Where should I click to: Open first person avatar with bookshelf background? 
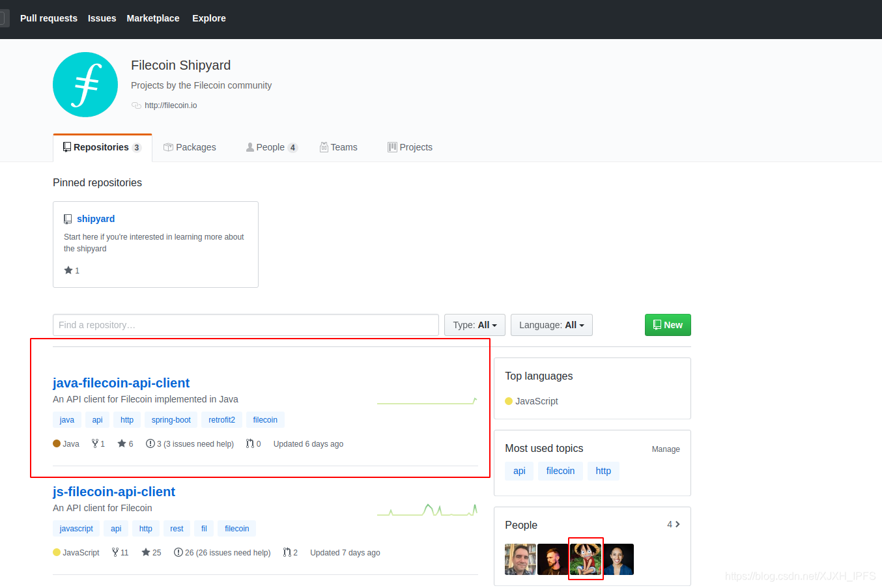point(520,559)
